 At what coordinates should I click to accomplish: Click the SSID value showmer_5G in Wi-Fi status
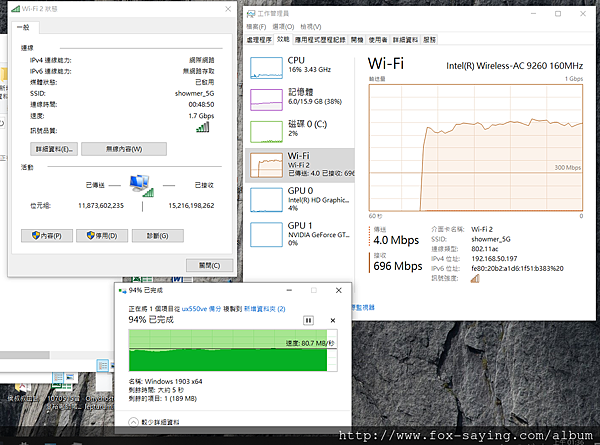click(194, 93)
